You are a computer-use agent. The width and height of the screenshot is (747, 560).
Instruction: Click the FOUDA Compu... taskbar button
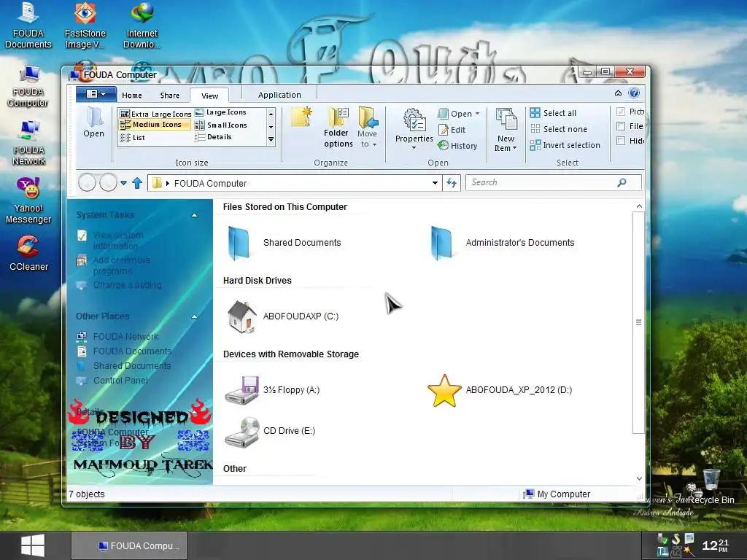(129, 546)
